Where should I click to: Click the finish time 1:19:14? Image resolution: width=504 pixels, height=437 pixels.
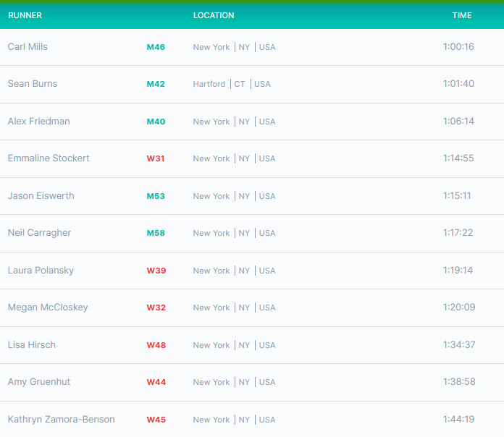458,271
